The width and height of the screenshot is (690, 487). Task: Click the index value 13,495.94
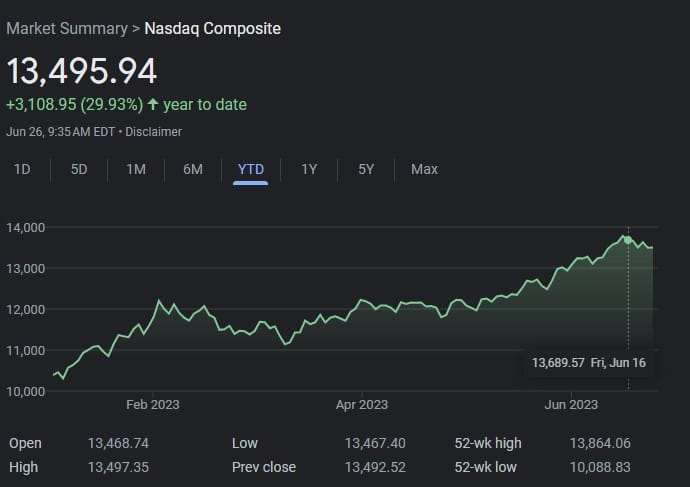pyautogui.click(x=82, y=71)
